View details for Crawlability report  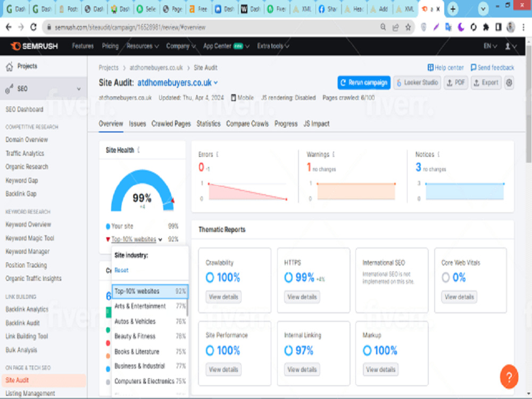223,297
